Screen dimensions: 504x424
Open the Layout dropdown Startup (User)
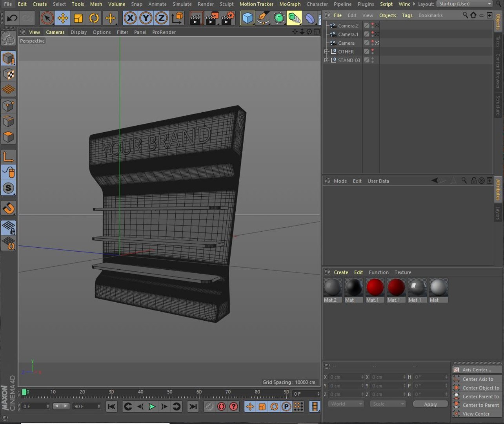(465, 4)
